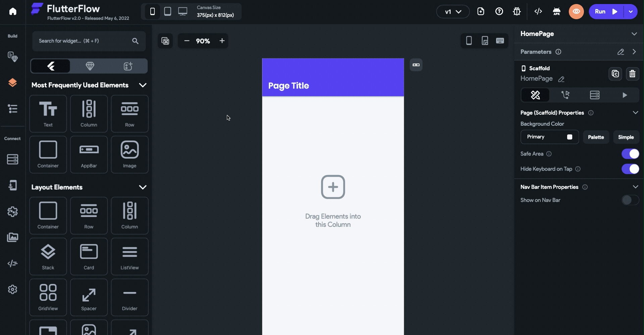Download the APK via Android icon
The image size is (644, 335).
557,11
